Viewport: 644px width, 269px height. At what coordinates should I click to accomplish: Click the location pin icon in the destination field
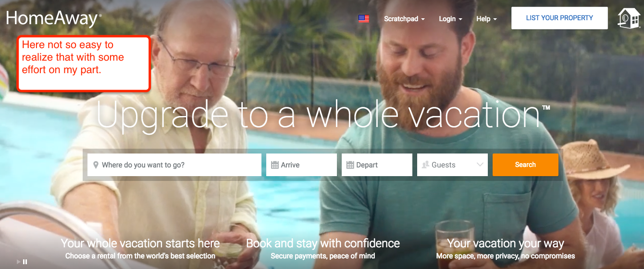point(96,165)
